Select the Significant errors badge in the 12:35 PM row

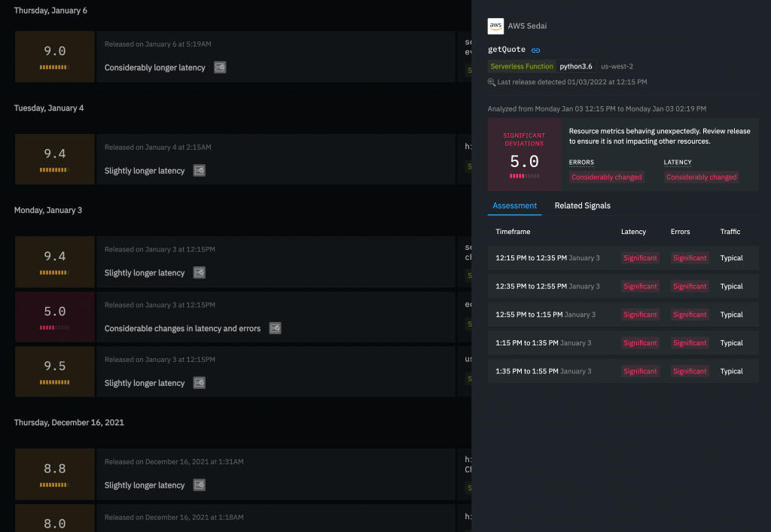(x=690, y=286)
